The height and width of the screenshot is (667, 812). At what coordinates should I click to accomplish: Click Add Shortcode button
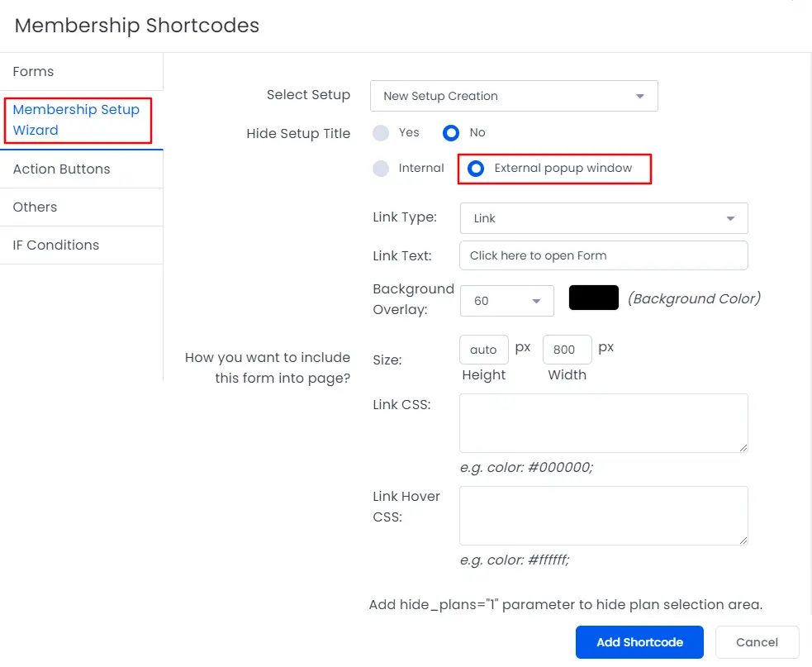point(639,642)
